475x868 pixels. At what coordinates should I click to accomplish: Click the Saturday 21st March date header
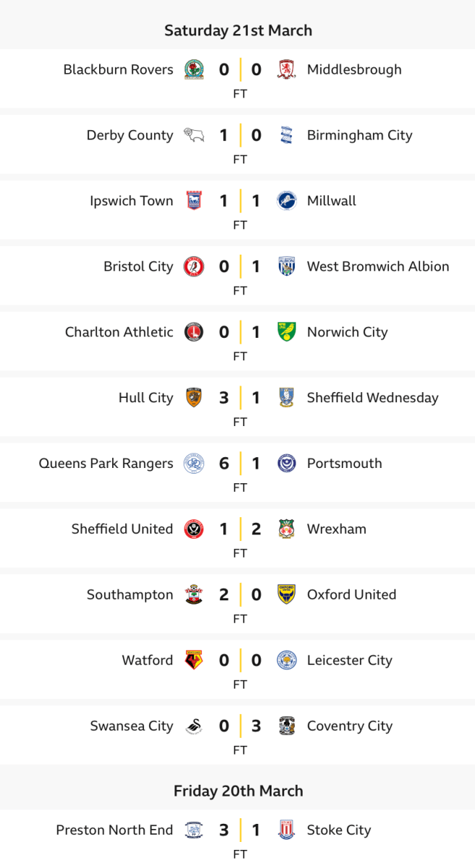pos(238,30)
